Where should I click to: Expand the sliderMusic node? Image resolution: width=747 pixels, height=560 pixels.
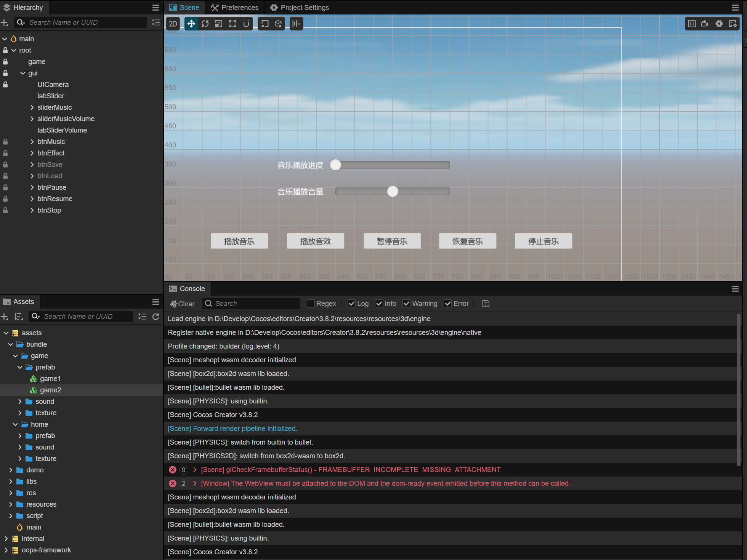click(32, 107)
